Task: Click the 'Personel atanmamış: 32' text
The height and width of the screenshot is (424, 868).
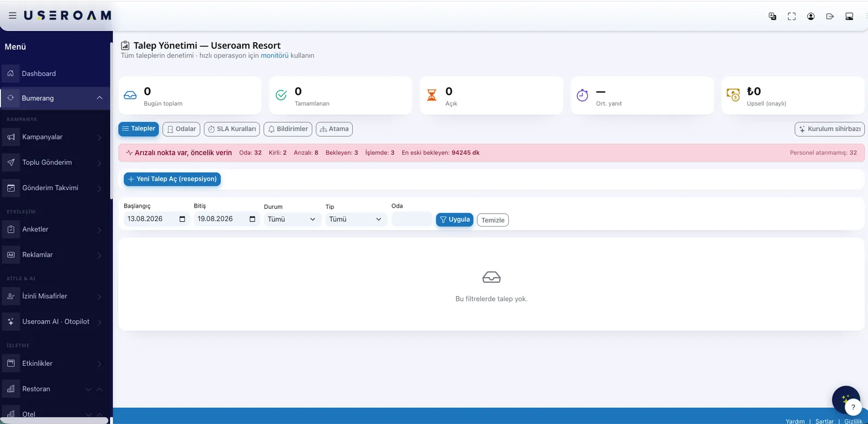Action: [824, 153]
